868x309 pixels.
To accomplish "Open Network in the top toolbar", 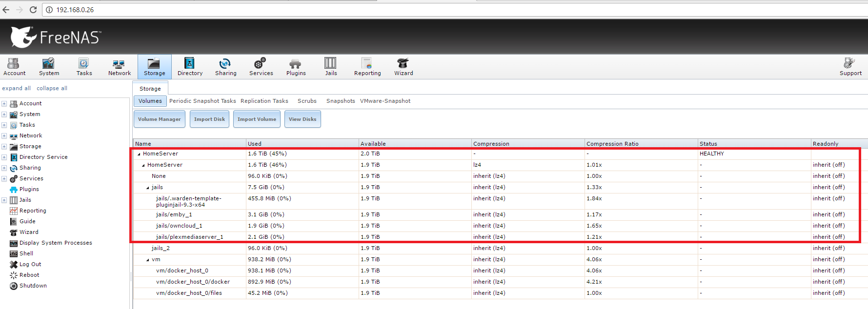I will pyautogui.click(x=119, y=67).
